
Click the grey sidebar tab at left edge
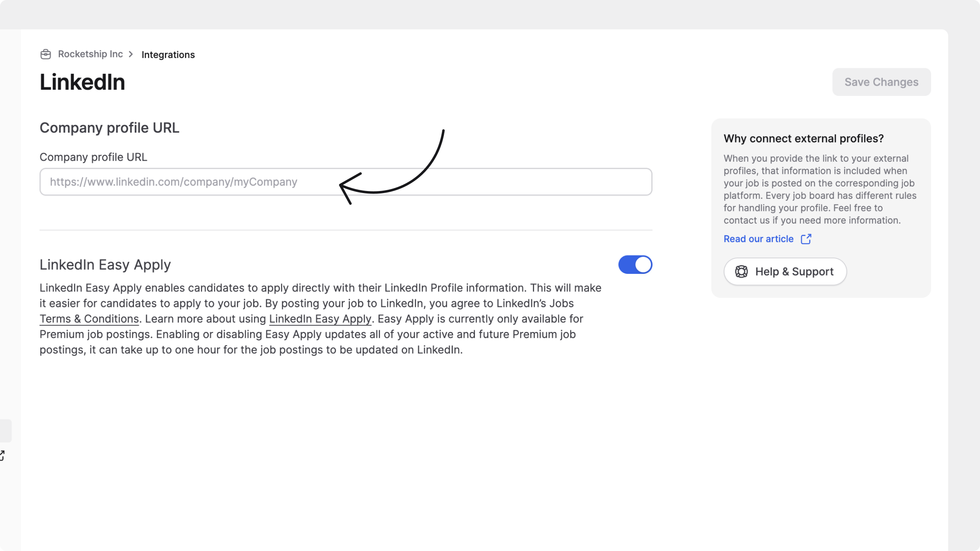[x=5, y=431]
